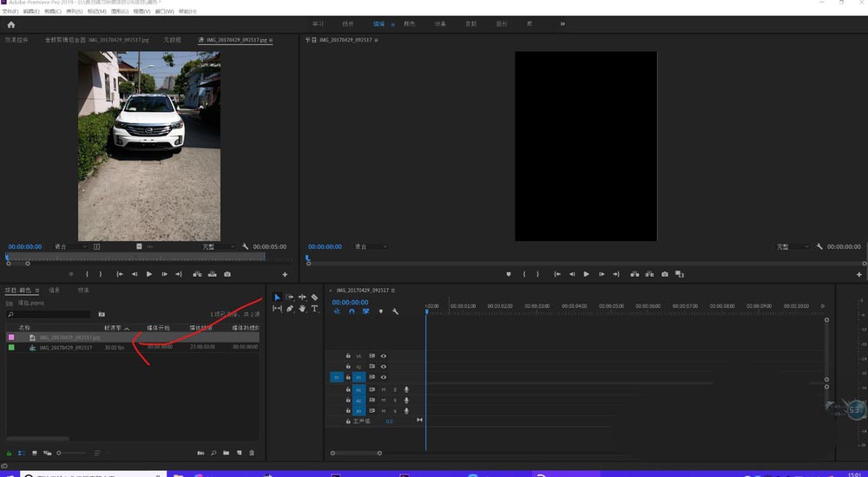868x477 pixels.
Task: Select the Ripple Edit tool
Action: point(302,297)
